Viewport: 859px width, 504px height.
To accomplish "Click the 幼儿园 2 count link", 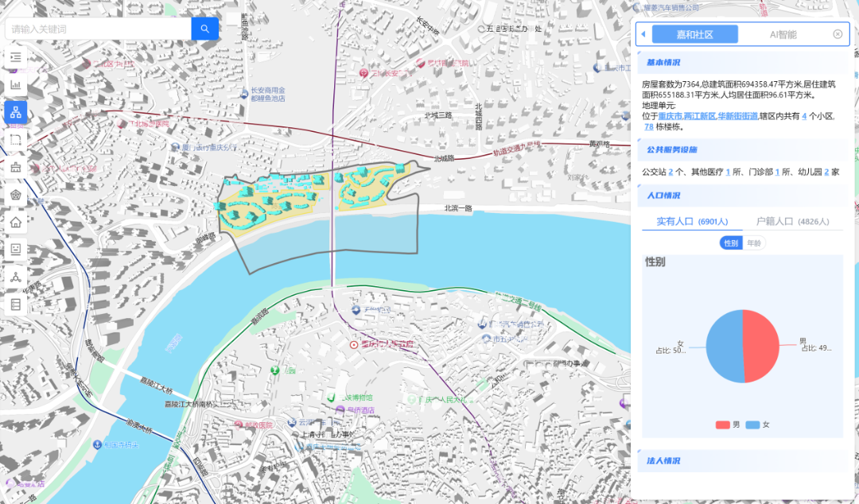I will 826,172.
